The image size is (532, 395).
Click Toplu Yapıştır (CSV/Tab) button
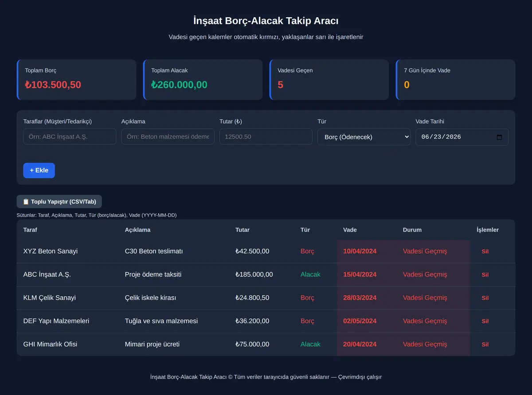pos(59,201)
